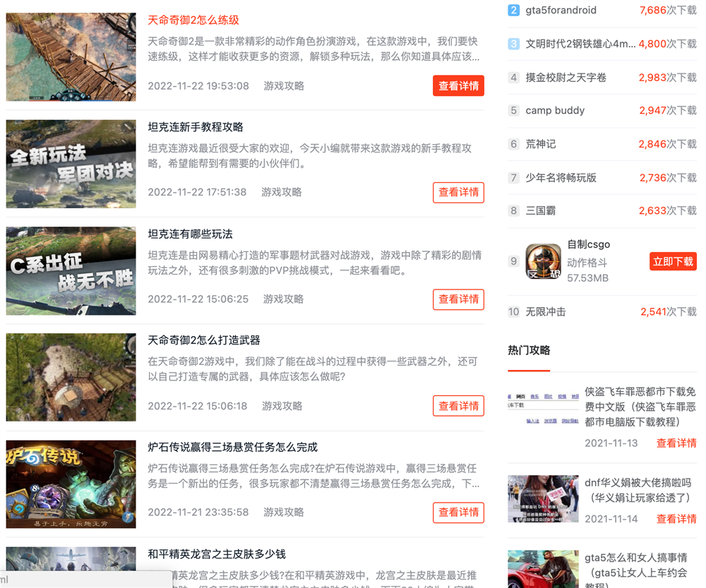Image resolution: width=706 pixels, height=588 pixels.
Task: Click the 坦克连有哪些玩法 thumbnail image
Action: (71, 270)
